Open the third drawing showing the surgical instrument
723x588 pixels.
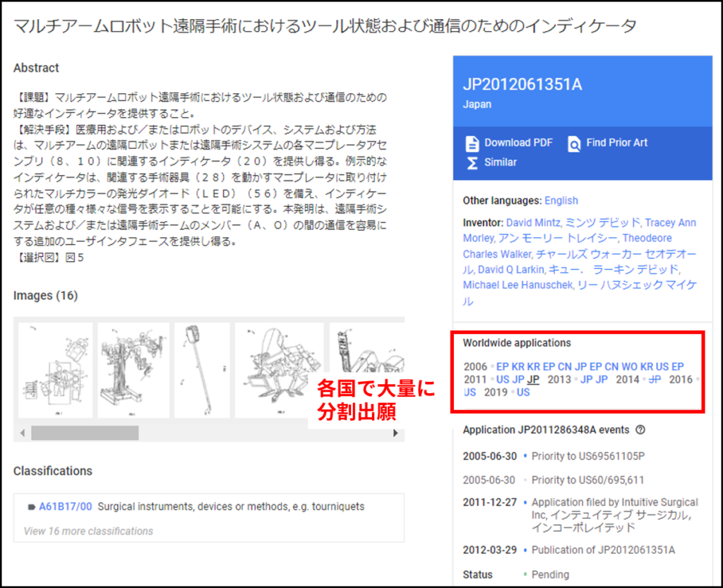[202, 371]
